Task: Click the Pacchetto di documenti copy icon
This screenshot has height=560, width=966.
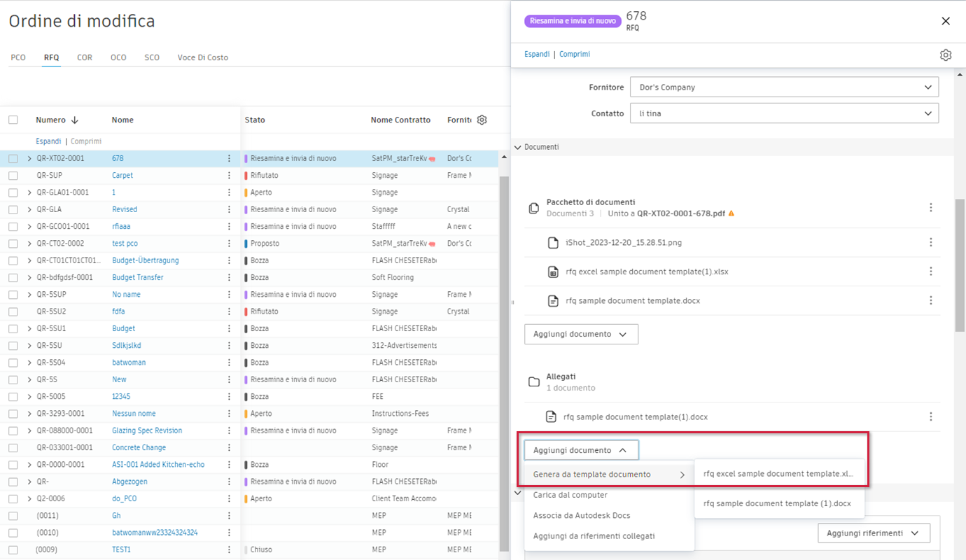Action: tap(534, 208)
